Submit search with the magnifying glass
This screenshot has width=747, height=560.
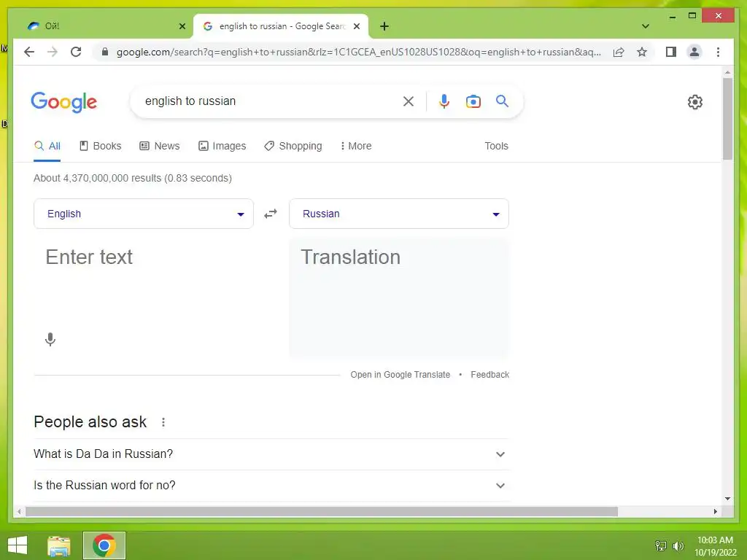(502, 101)
